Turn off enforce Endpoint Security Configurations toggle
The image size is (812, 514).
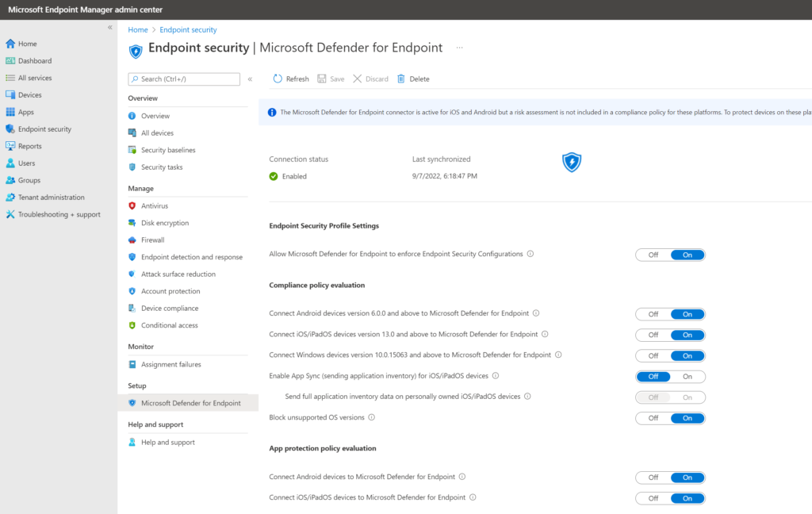pos(653,255)
